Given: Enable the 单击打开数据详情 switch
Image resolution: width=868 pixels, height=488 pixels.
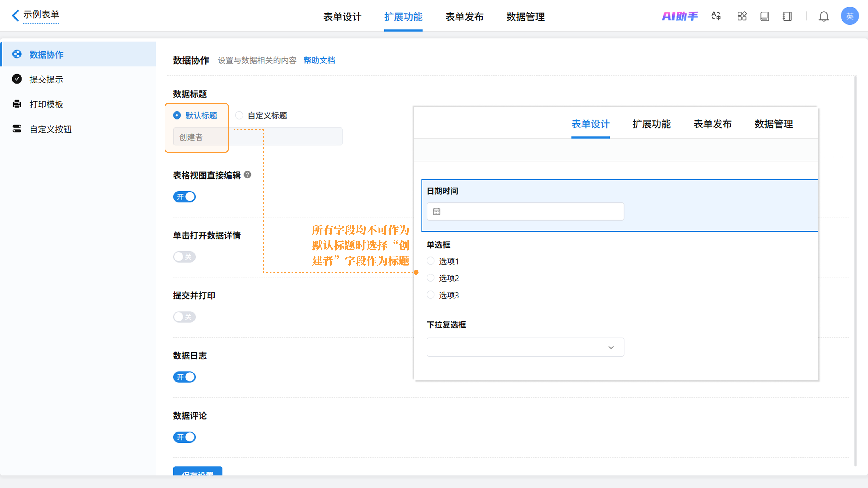Looking at the screenshot, I should [184, 257].
